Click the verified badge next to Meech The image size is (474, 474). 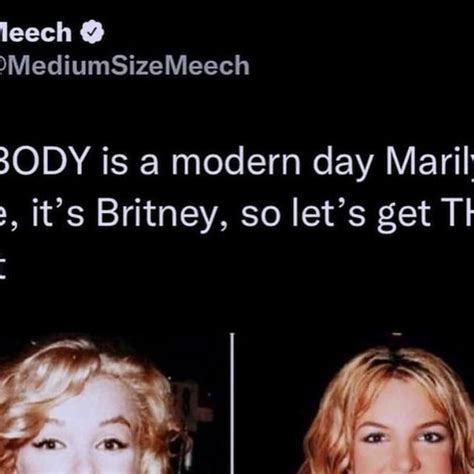pos(92,32)
